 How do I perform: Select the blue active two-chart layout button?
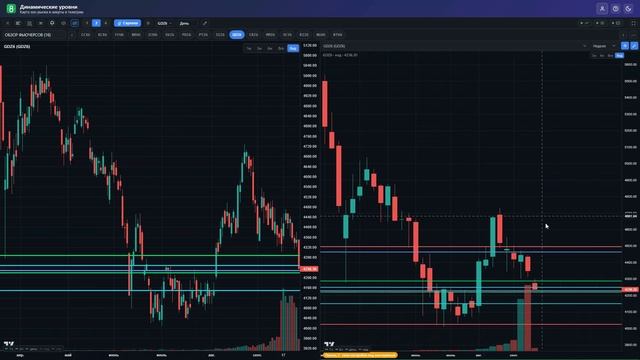96,23
